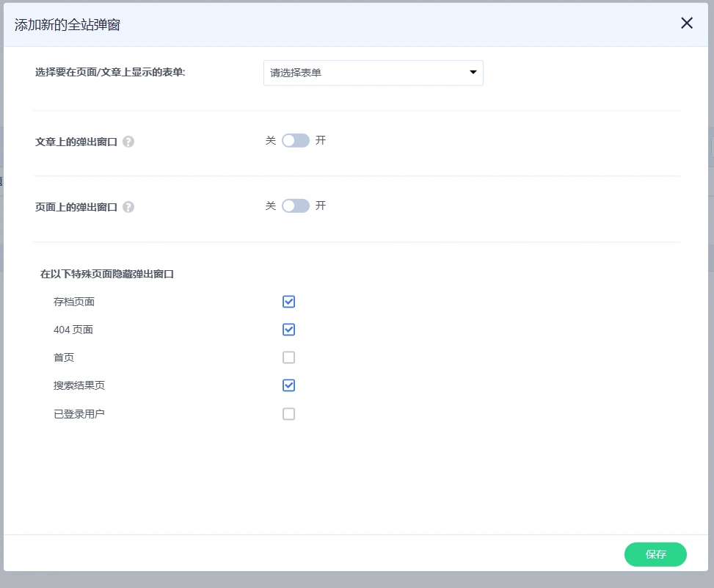Toggle on the 文章上的弹出窗口 switch
714x588 pixels.
click(x=296, y=140)
